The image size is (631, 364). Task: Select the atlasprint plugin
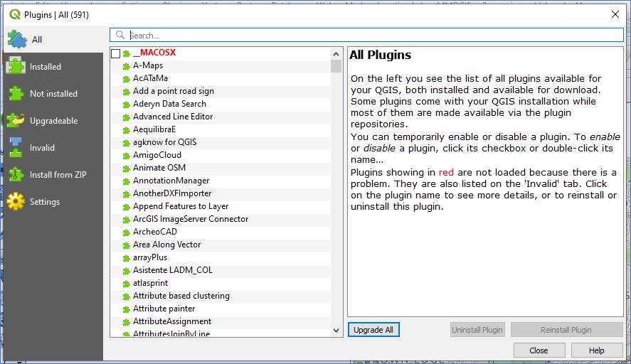151,283
